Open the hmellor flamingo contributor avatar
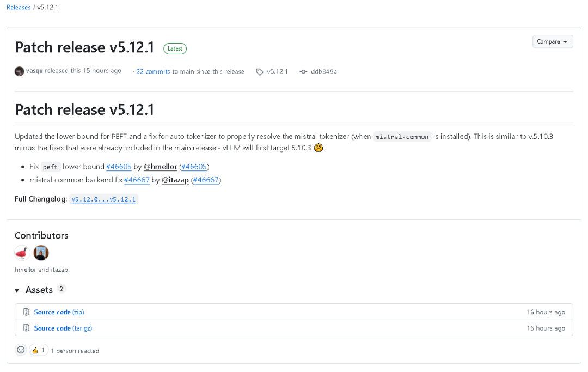The height and width of the screenshot is (372, 588). click(22, 253)
